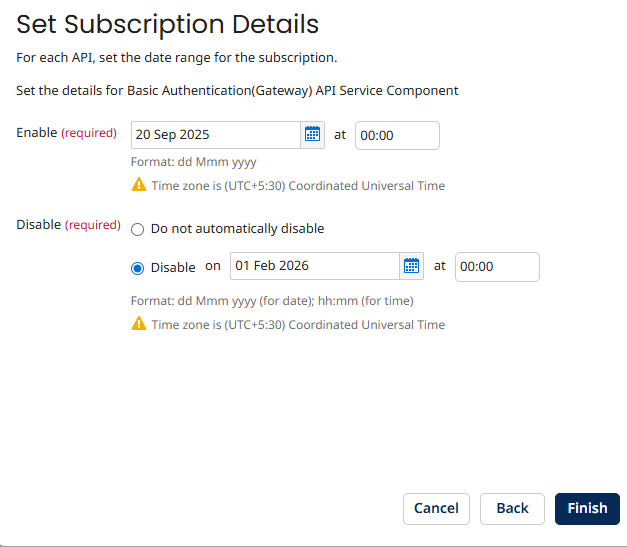Select the "Do not automatically disable" radio button
Screen dimensions: 627x547
pos(138,229)
